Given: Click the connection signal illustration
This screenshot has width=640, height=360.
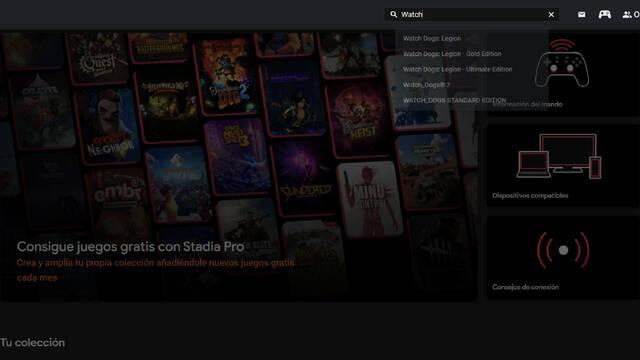Looking at the screenshot, I should point(563,250).
